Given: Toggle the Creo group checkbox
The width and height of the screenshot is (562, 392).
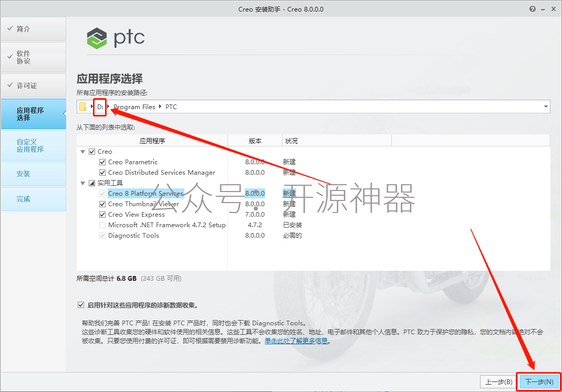Looking at the screenshot, I should pos(92,152).
